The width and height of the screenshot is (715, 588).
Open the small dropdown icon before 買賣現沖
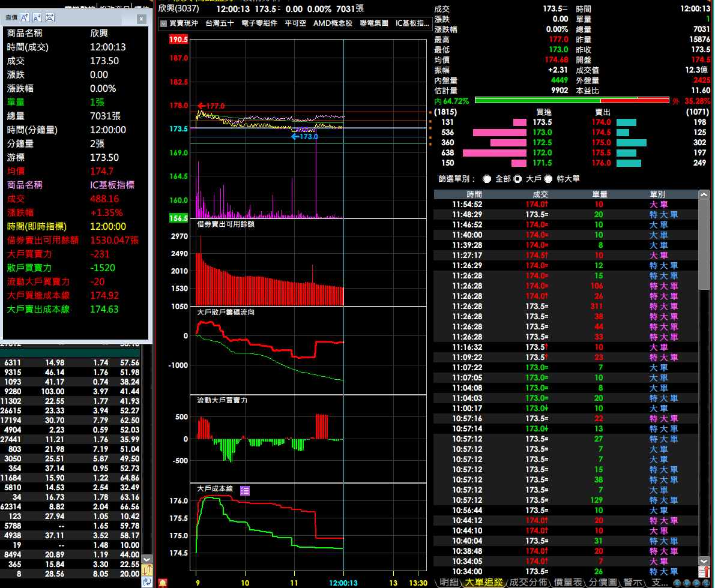point(163,23)
